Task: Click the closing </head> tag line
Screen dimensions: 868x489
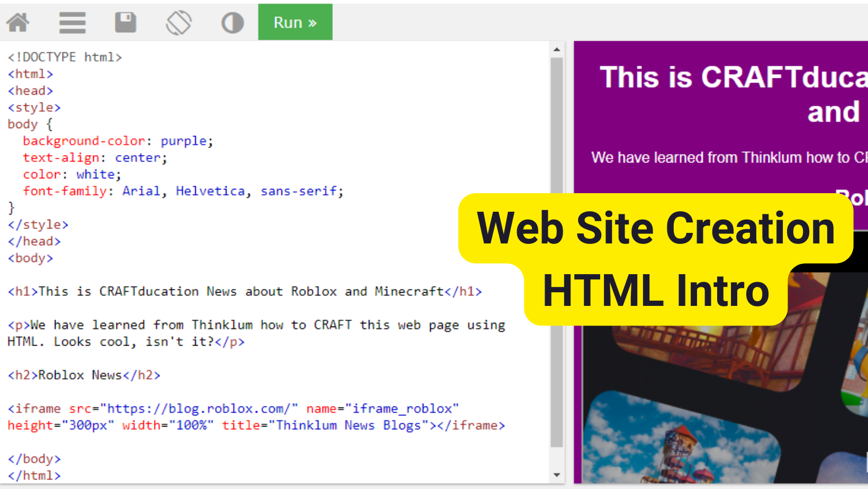Action: tap(34, 241)
